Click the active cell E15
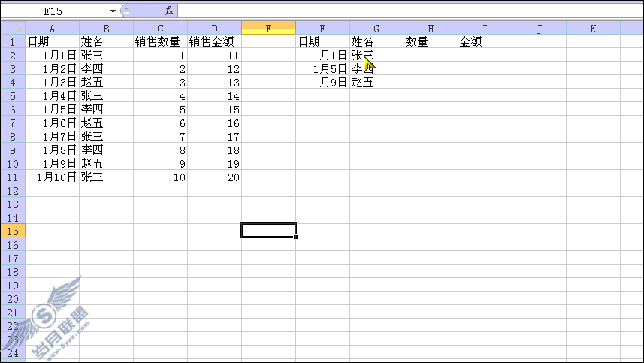Image resolution: width=644 pixels, height=363 pixels. 268,231
